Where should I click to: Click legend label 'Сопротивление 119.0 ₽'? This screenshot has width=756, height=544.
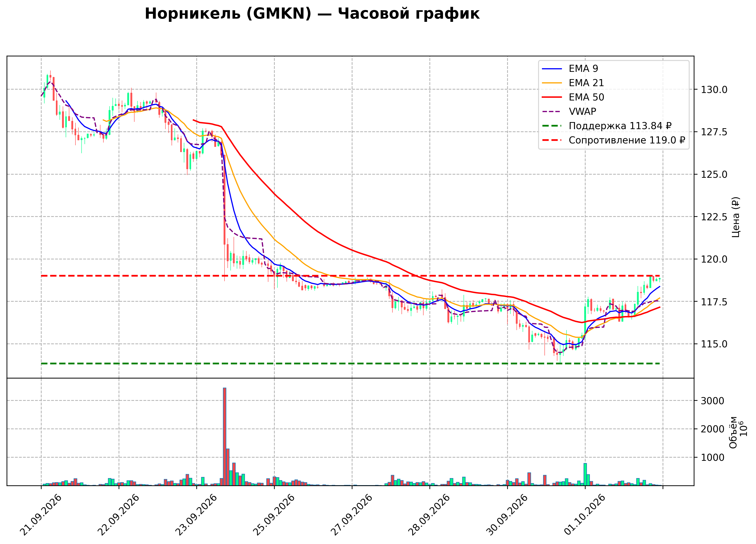coord(627,140)
